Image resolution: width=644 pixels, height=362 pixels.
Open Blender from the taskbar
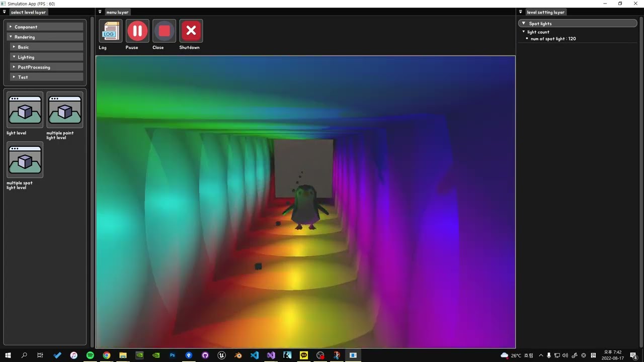pos(238,355)
